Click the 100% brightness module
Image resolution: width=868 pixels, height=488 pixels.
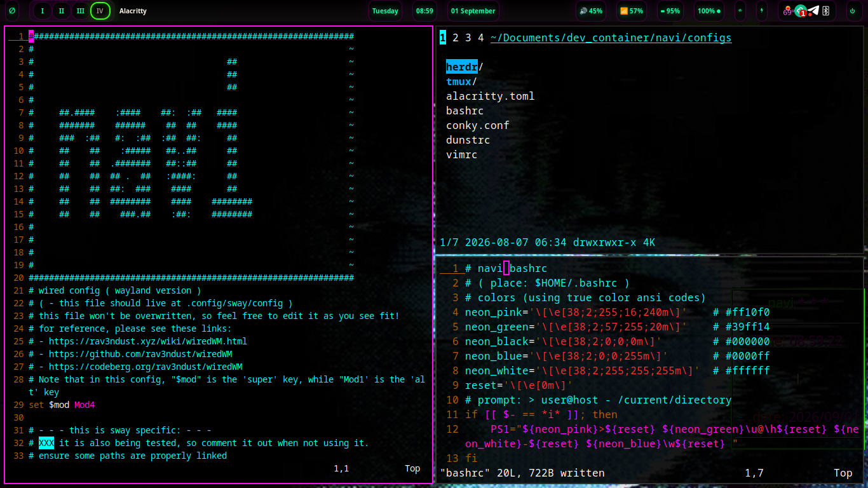tap(709, 11)
